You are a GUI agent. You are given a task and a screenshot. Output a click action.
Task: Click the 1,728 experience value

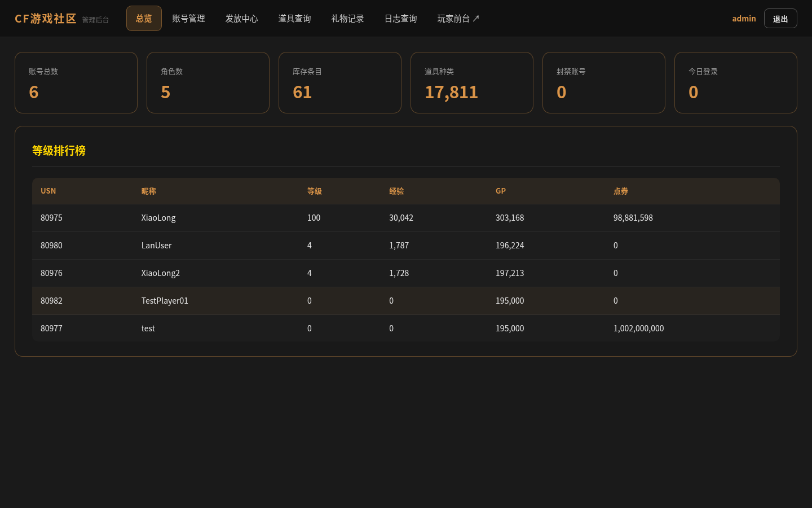(x=399, y=273)
